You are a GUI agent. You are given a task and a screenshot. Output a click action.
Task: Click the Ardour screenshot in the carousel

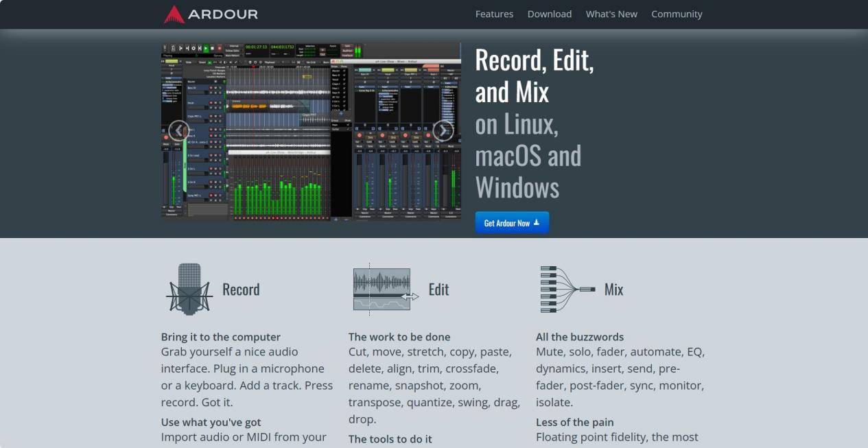pyautogui.click(x=311, y=131)
